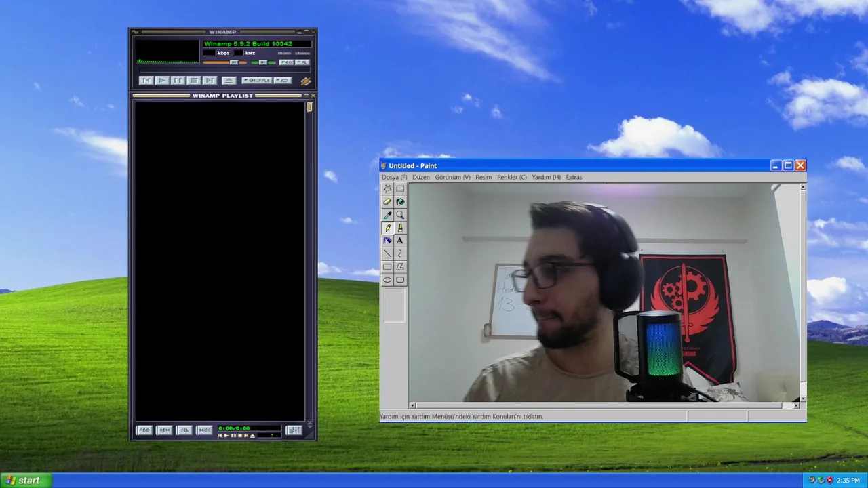Screen dimensions: 868x488
Task: Open the Resim menu
Action: [484, 177]
